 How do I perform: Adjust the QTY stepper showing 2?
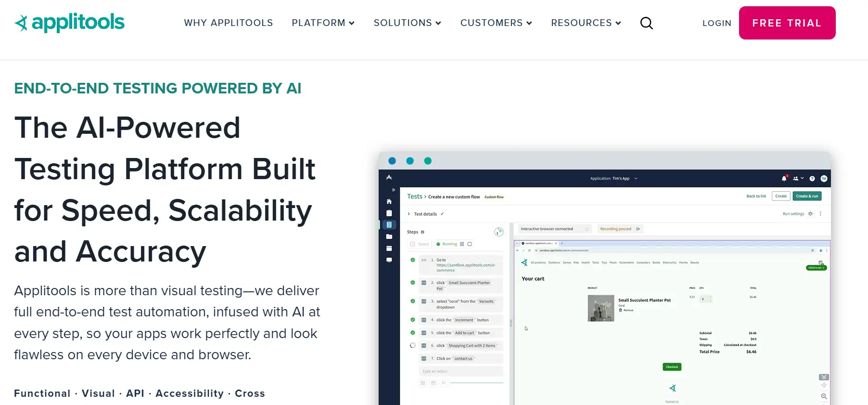click(706, 299)
